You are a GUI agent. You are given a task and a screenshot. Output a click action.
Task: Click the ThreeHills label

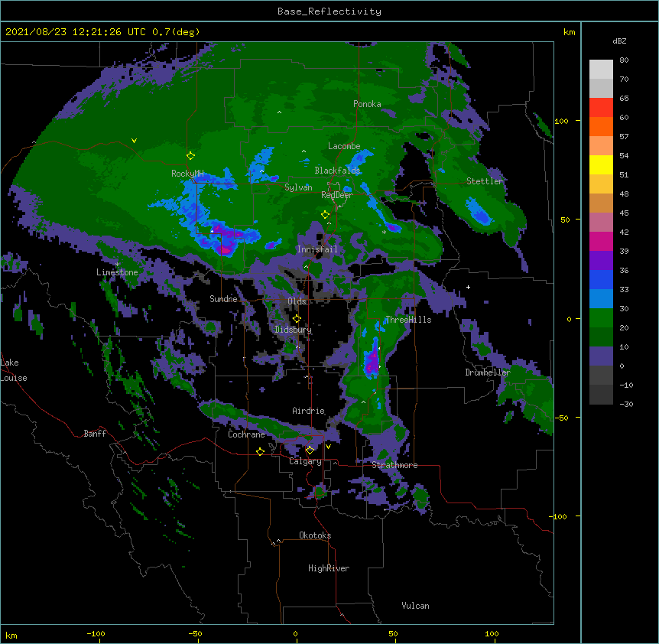coord(408,320)
